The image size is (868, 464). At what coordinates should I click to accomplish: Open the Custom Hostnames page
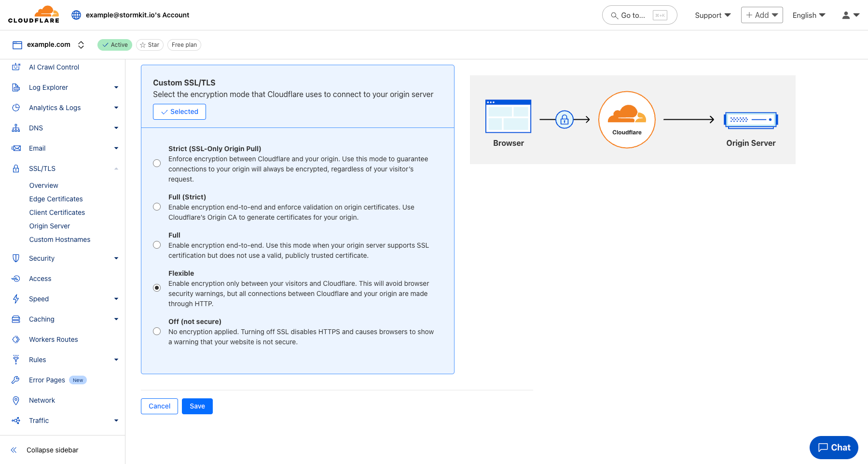pos(59,239)
